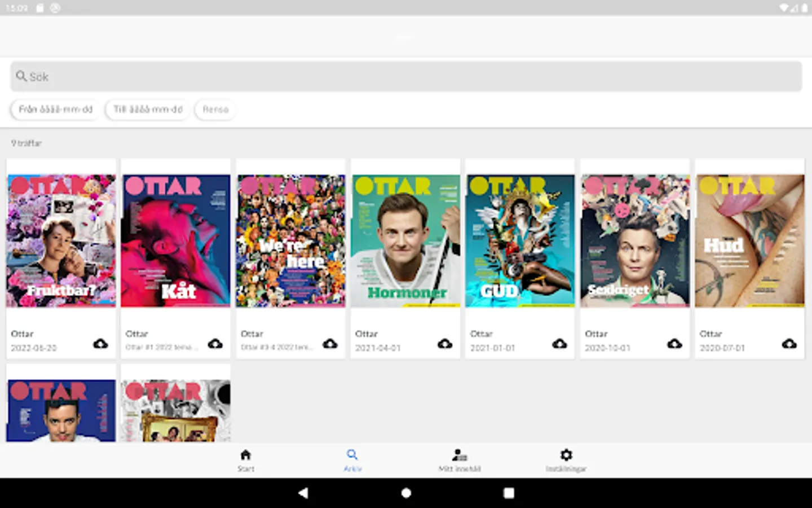
Task: Open the Sexkriget magazine cover
Action: [635, 240]
